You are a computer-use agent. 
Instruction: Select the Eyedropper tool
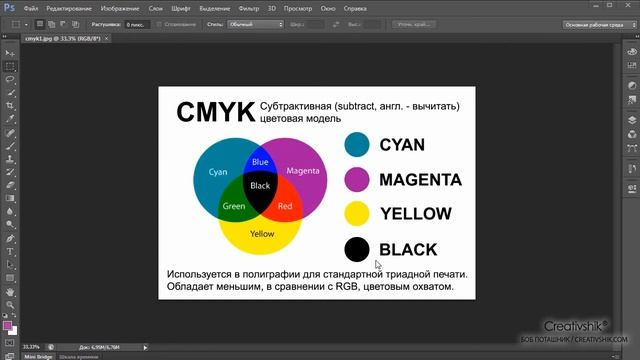tap(10, 119)
